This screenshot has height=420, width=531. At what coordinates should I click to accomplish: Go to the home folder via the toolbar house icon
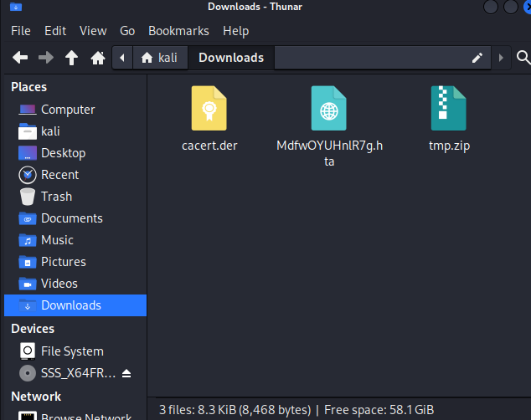[x=98, y=58]
